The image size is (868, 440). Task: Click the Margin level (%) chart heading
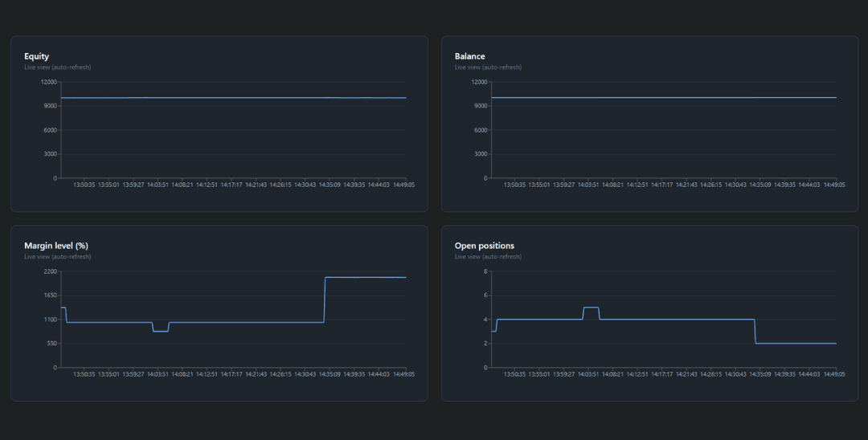pyautogui.click(x=55, y=246)
